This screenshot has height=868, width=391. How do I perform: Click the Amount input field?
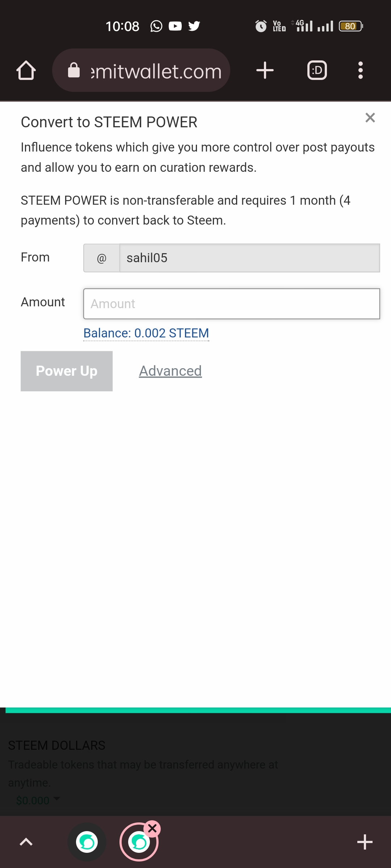[232, 304]
